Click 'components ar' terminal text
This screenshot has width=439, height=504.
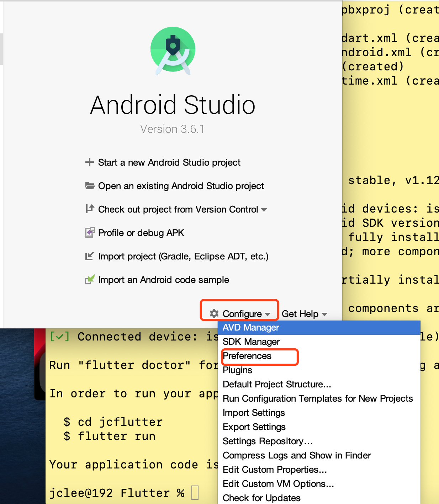(x=393, y=308)
